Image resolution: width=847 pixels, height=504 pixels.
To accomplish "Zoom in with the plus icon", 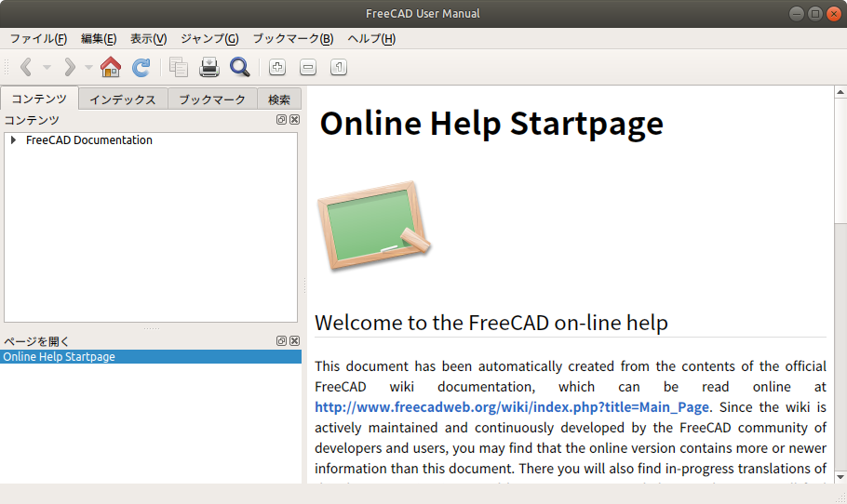I will point(277,68).
